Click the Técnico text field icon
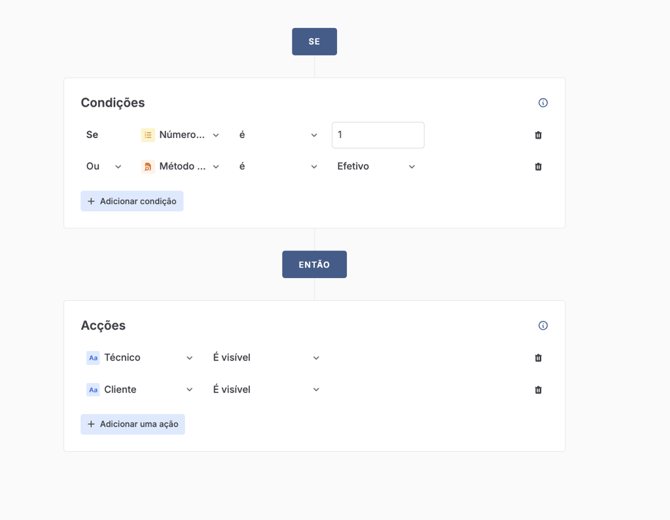The width and height of the screenshot is (670, 520). point(93,358)
